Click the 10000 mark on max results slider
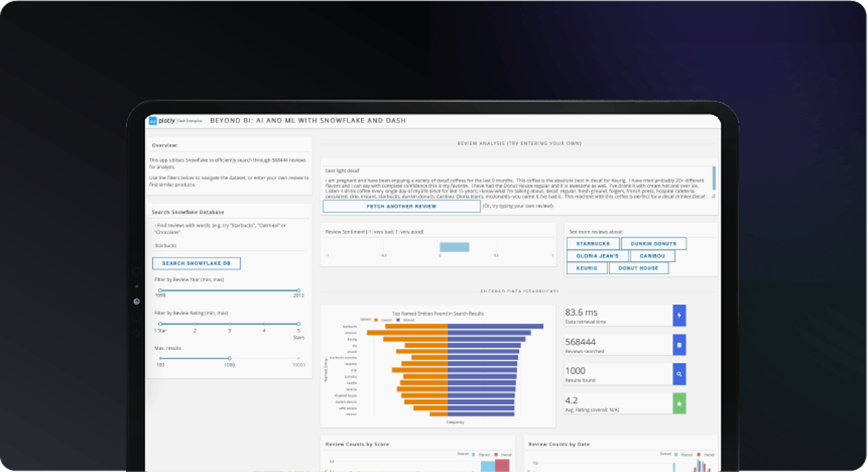The height and width of the screenshot is (472, 868). click(x=299, y=365)
